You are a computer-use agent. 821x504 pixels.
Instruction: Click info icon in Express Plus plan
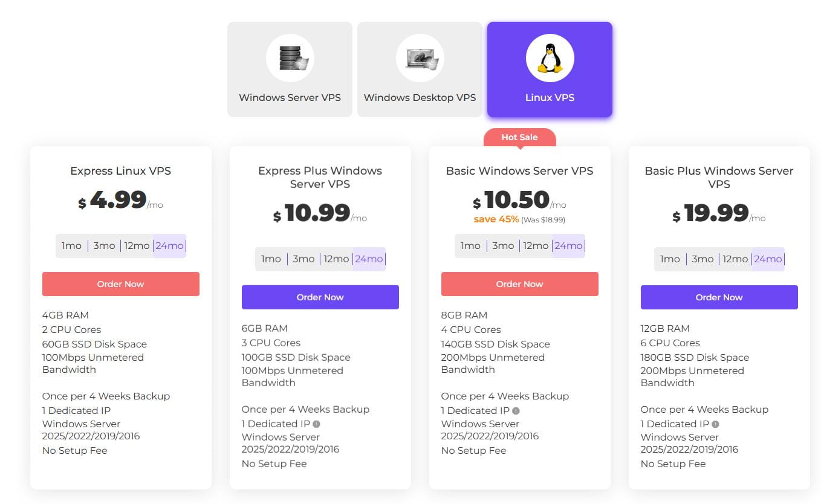(x=316, y=424)
